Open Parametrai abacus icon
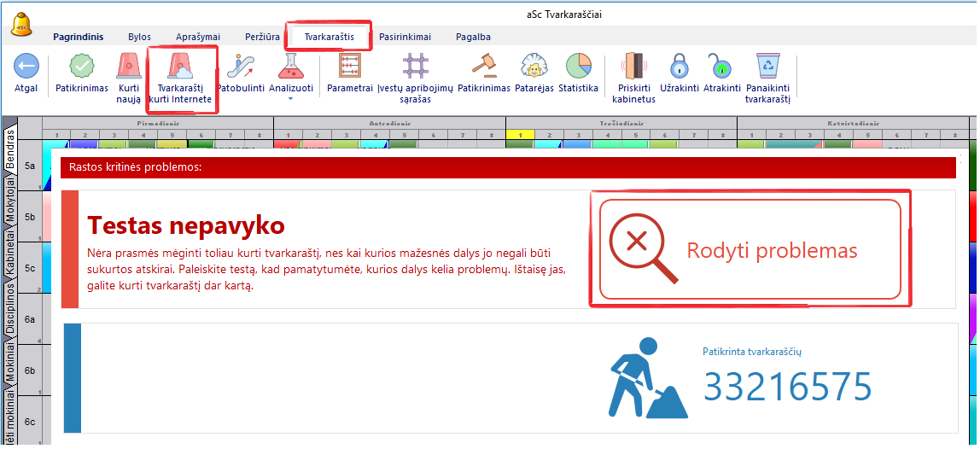980x449 pixels. pyautogui.click(x=350, y=66)
